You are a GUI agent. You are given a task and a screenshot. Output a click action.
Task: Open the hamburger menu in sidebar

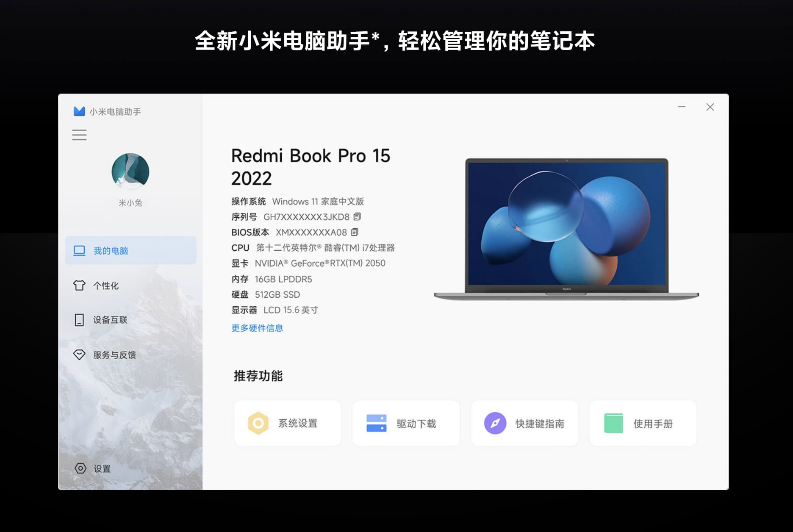79,135
